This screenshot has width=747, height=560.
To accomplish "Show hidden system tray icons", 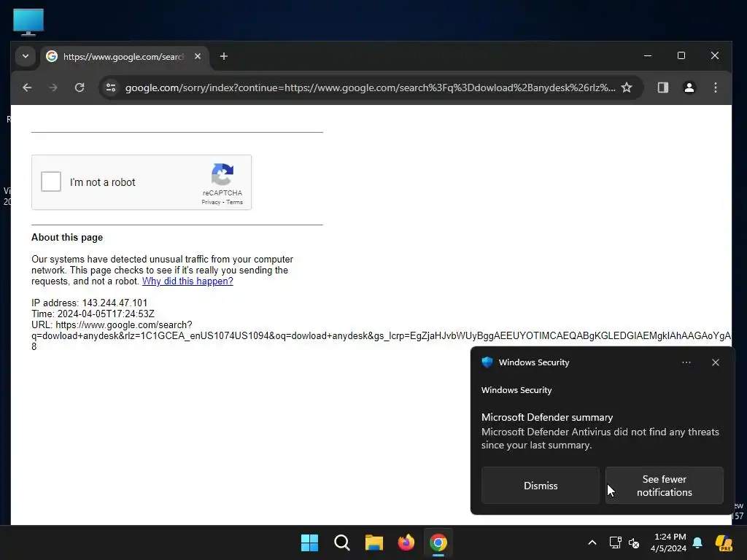I will pyautogui.click(x=592, y=542).
